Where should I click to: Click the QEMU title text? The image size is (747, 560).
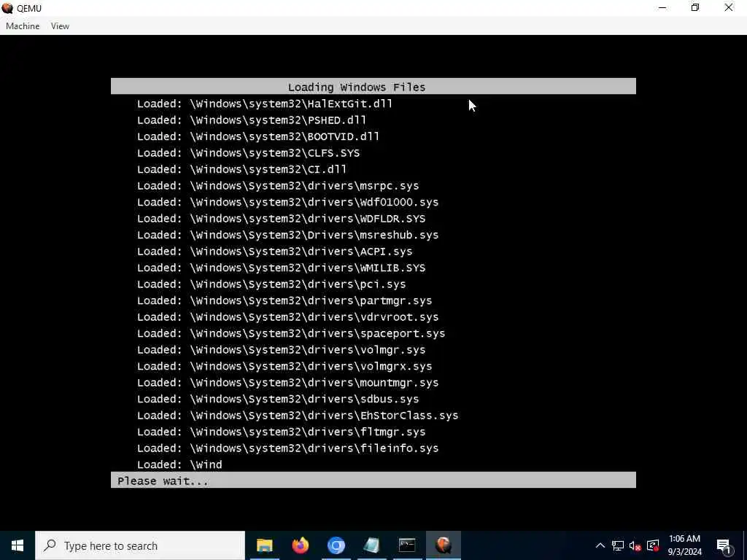(29, 9)
